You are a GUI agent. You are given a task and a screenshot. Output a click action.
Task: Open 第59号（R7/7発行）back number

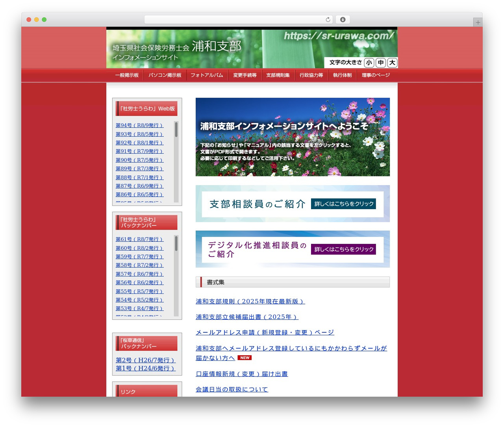(x=139, y=257)
